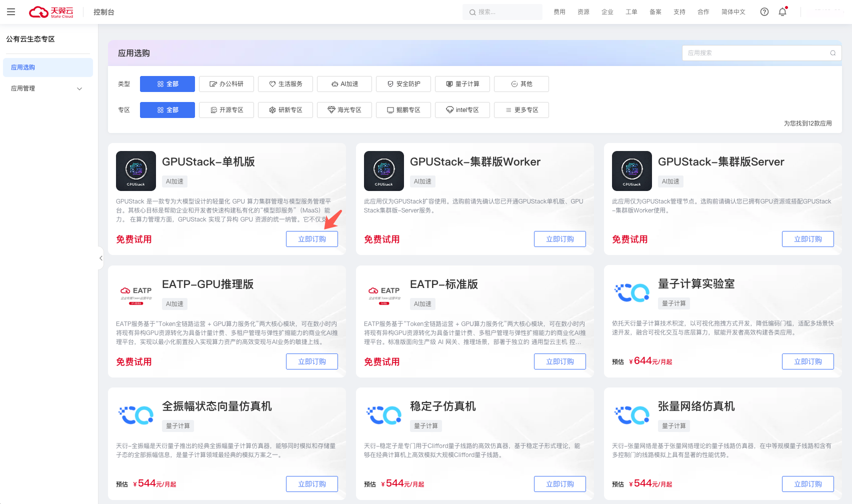Open the 简体中文 language selector
Viewport: 852px width, 504px height.
click(733, 12)
